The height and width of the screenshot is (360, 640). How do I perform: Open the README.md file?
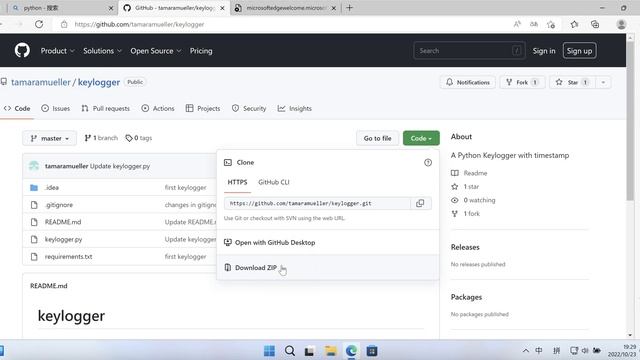point(63,222)
